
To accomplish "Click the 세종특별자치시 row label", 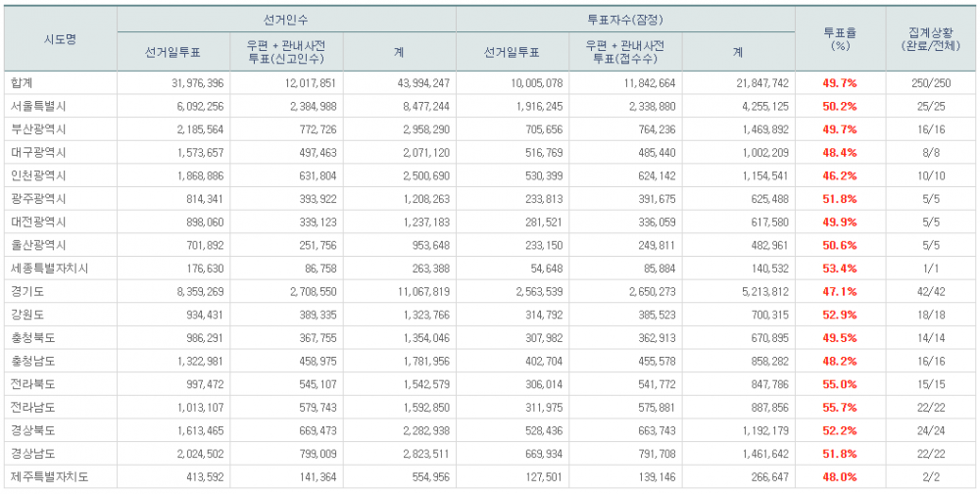I will (46, 268).
